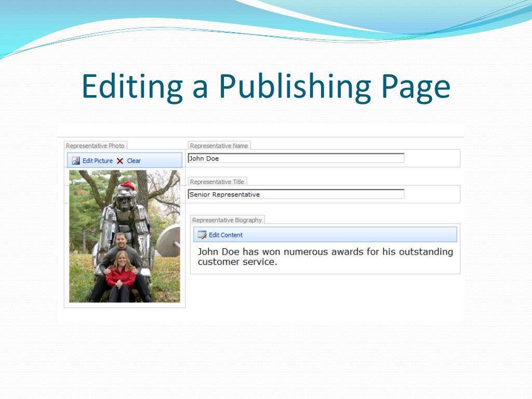The image size is (532, 399).
Task: Click the Representative Photo label
Action: [96, 145]
